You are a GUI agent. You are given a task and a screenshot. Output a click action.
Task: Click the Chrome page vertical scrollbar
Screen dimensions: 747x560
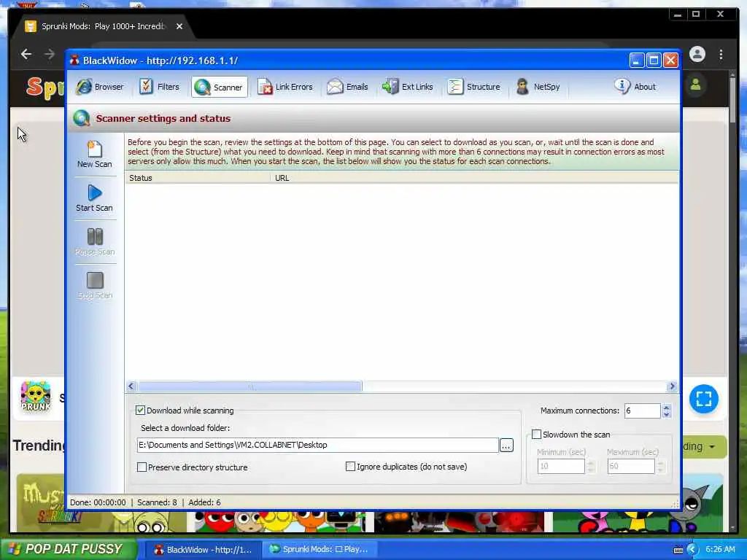click(x=732, y=300)
